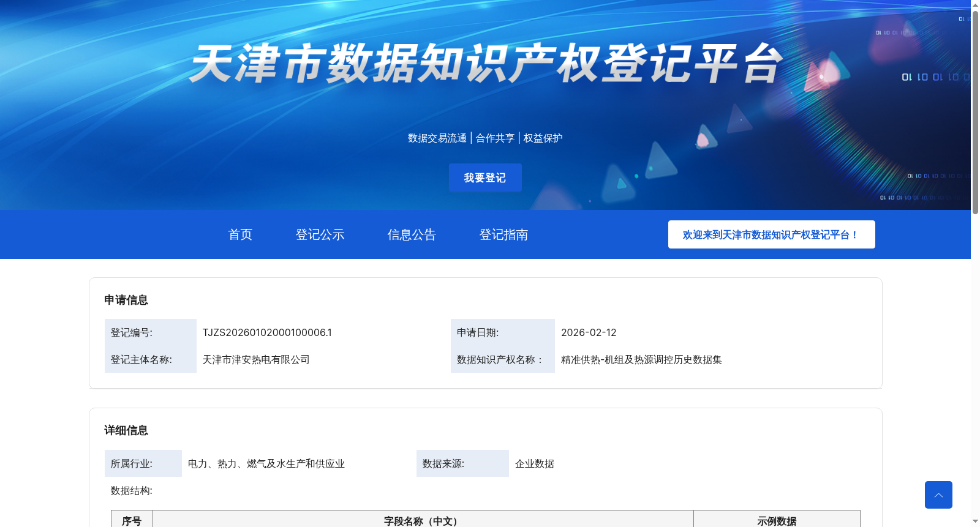Click the slogan text 权益保护
980x527 pixels.
click(543, 138)
